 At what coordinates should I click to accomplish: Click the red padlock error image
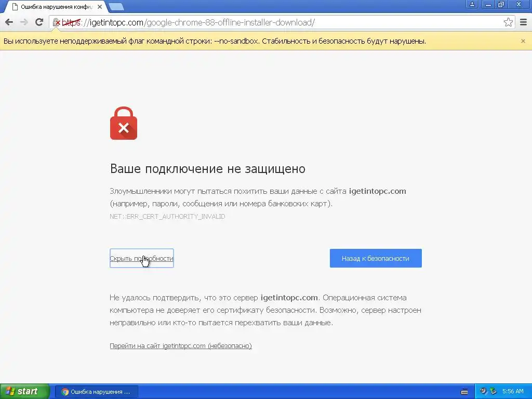pos(124,123)
